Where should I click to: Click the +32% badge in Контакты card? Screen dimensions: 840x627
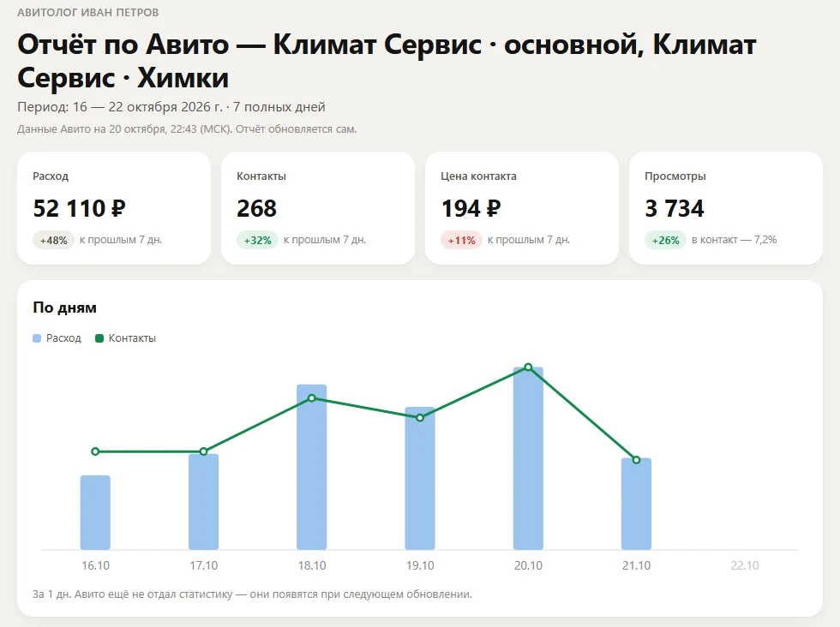tap(258, 241)
